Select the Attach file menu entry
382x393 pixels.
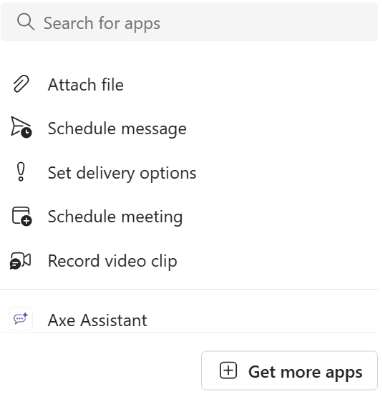tap(189, 84)
